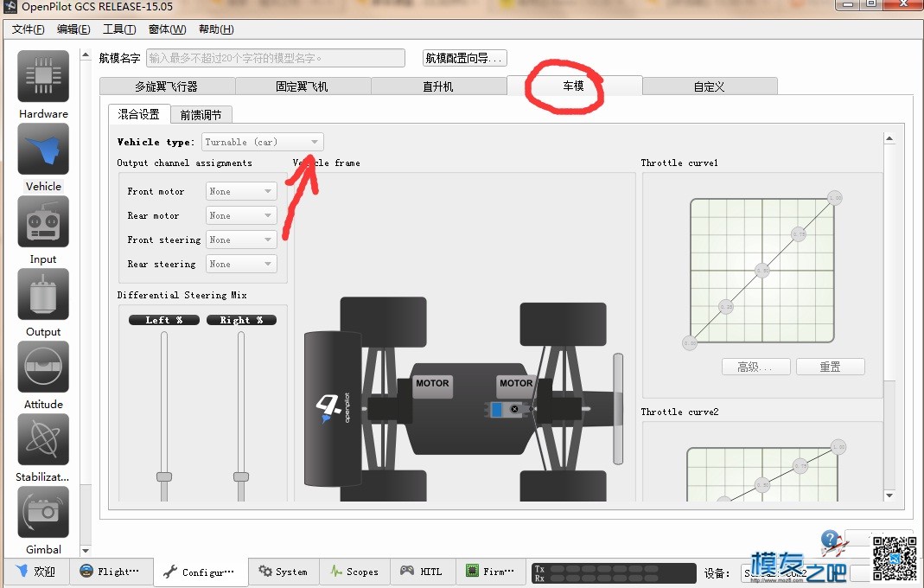
Task: Click the 1.00 point on Throttle curve1
Action: pos(834,198)
